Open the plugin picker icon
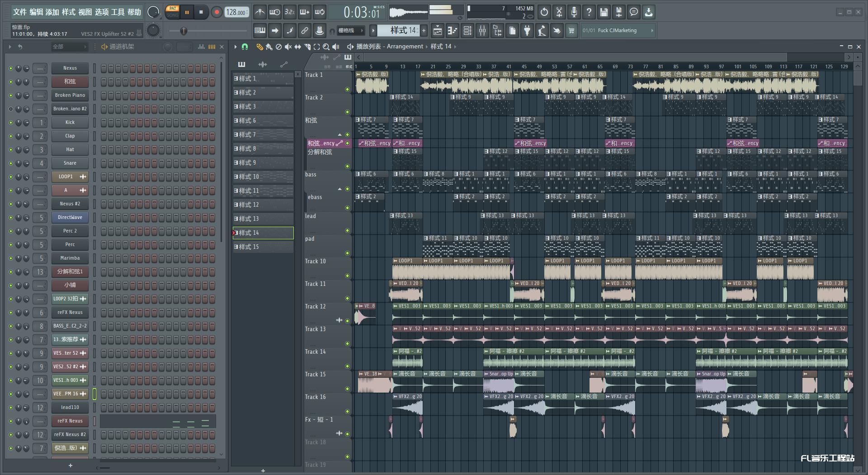 [x=527, y=31]
